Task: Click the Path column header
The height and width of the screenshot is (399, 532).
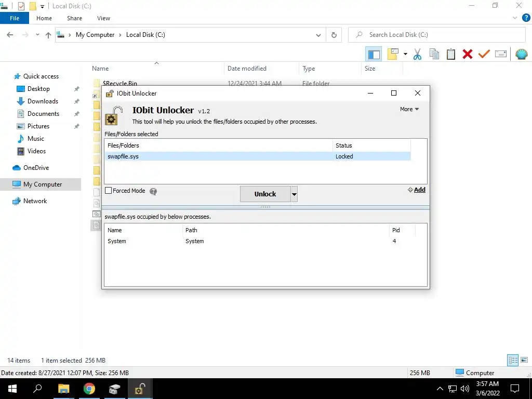Action: pos(286,230)
